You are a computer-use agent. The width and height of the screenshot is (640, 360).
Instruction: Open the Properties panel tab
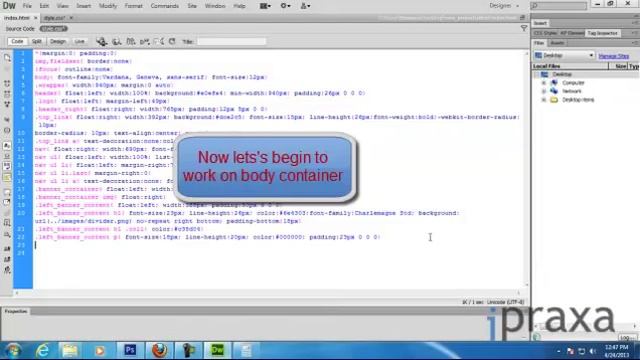[16, 311]
